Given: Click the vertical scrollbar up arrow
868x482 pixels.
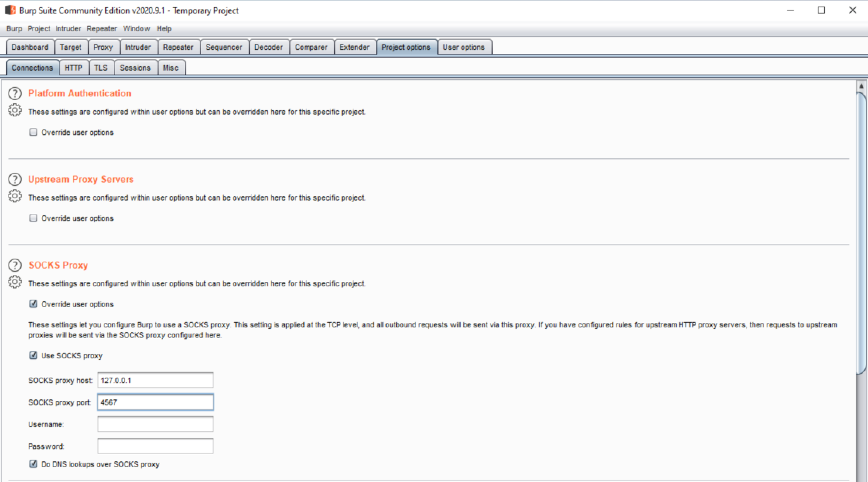Looking at the screenshot, I should [861, 86].
